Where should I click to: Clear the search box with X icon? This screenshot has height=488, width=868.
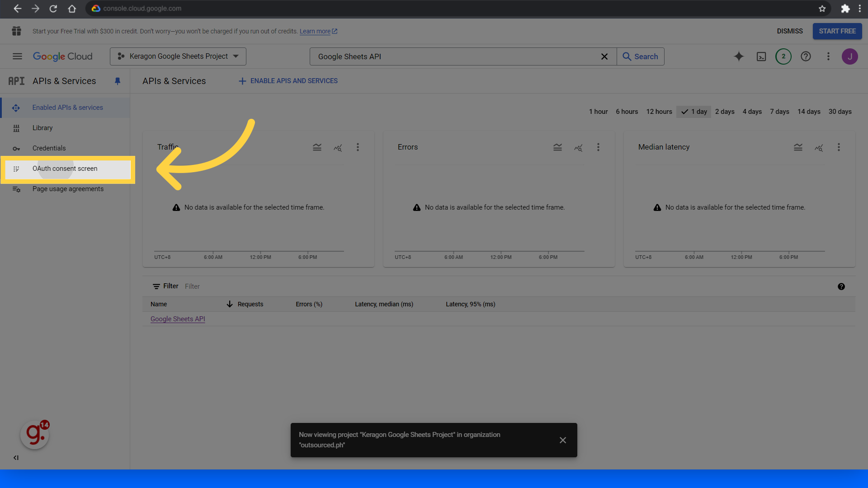pos(604,56)
